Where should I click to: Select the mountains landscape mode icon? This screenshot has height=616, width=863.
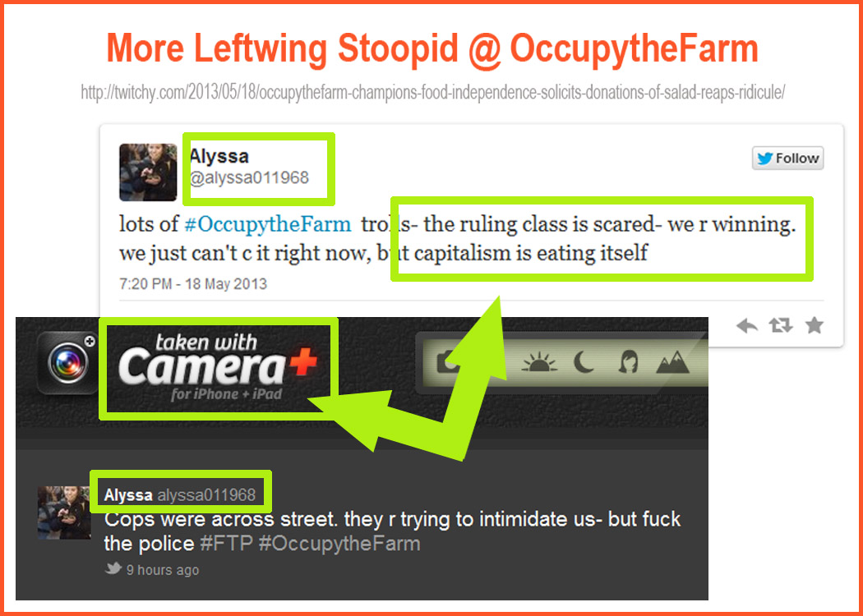click(672, 364)
